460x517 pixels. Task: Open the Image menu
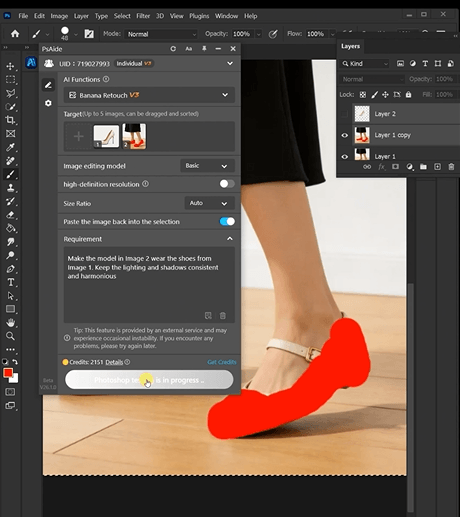59,16
